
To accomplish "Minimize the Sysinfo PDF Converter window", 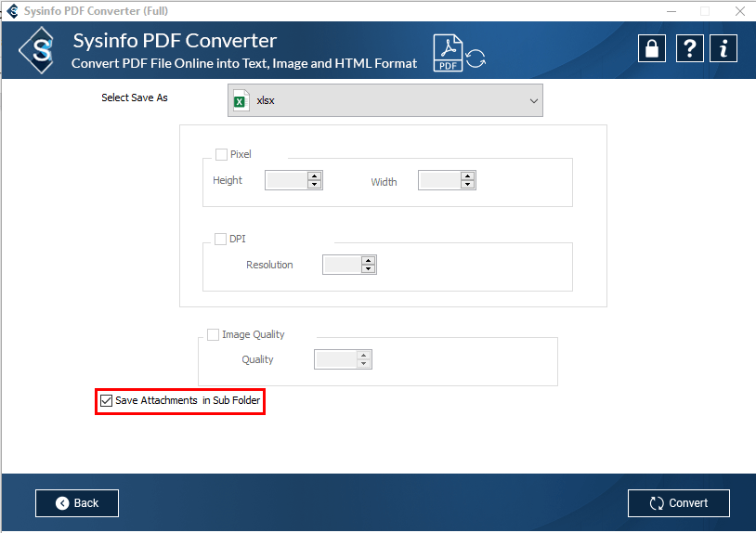I will pos(671,11).
